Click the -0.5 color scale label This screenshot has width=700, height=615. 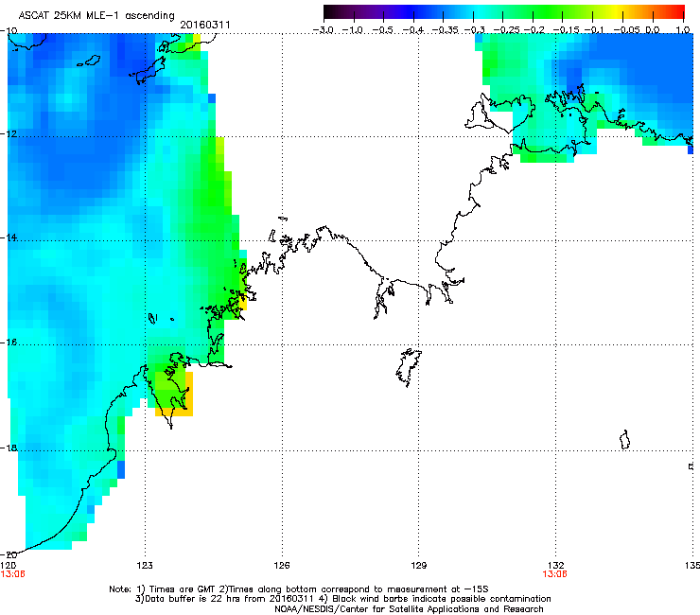point(382,30)
